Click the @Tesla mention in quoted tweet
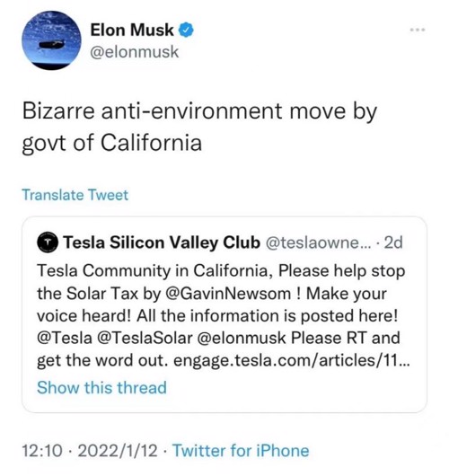The image size is (449, 476). [65, 338]
